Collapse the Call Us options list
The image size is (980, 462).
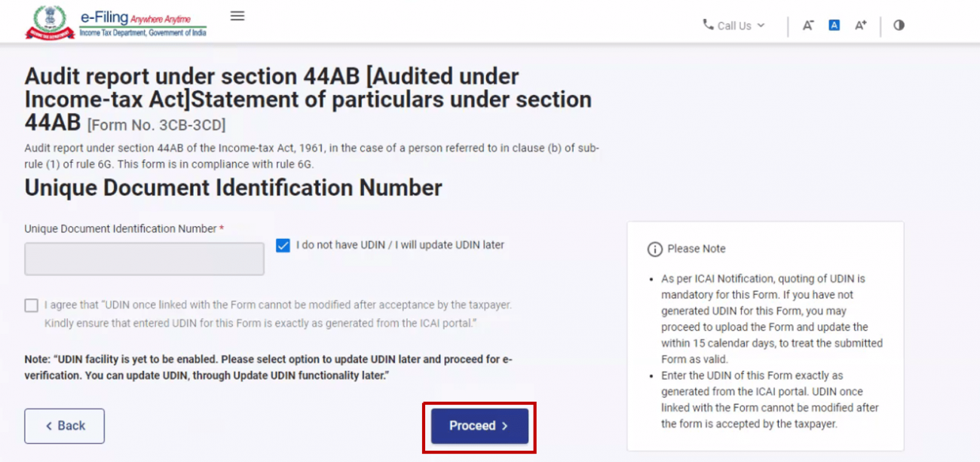coord(761,25)
